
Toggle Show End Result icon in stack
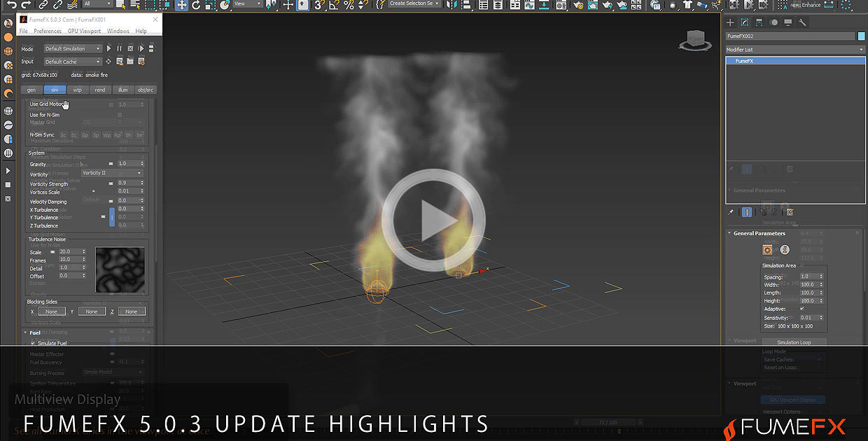(x=747, y=212)
